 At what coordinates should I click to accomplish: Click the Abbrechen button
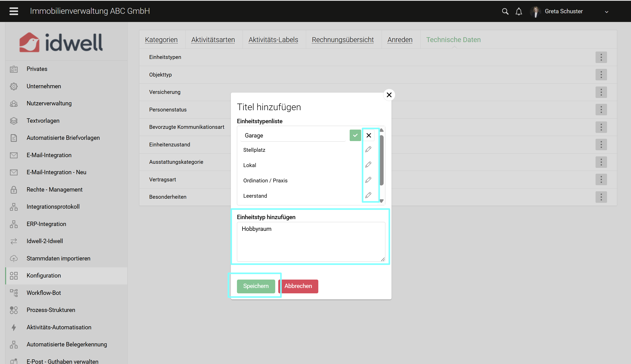(x=298, y=286)
